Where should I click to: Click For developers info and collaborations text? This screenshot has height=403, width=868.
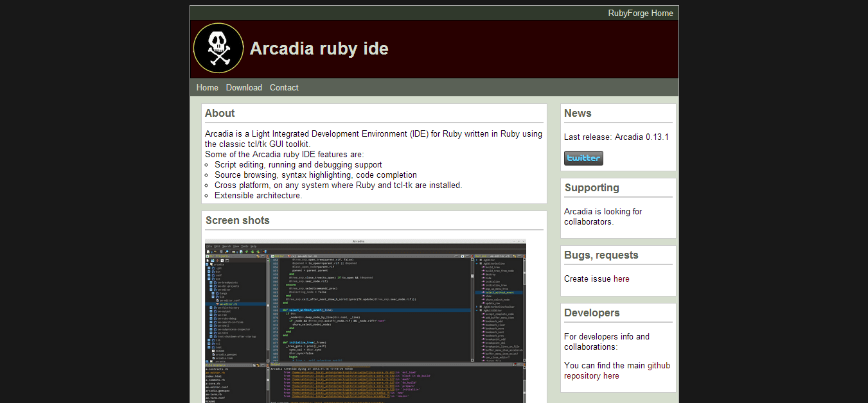click(x=607, y=341)
